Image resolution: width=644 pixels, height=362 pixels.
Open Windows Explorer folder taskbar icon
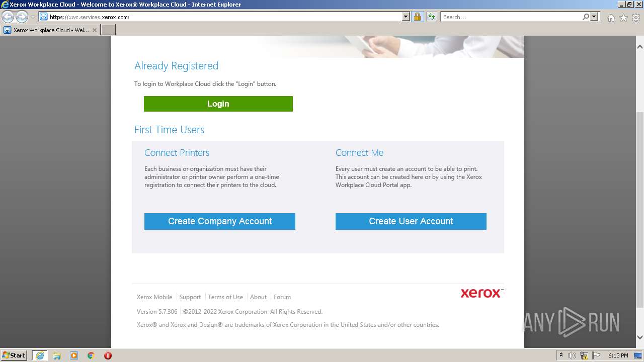pyautogui.click(x=57, y=355)
